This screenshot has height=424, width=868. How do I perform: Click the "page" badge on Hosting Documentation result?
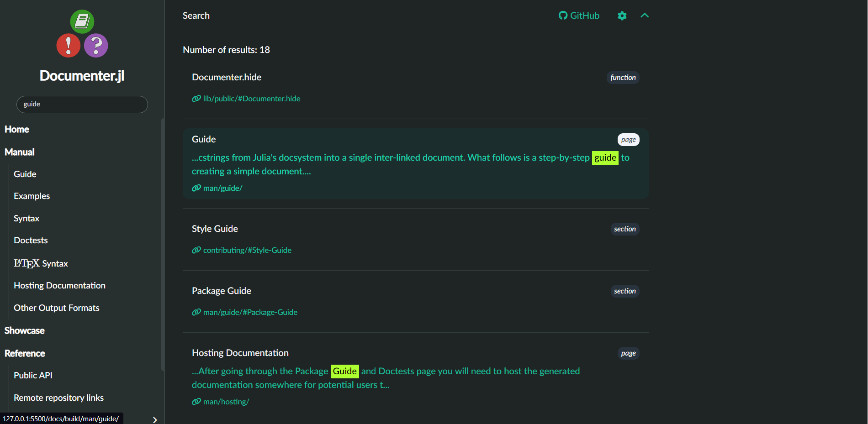[x=629, y=353]
